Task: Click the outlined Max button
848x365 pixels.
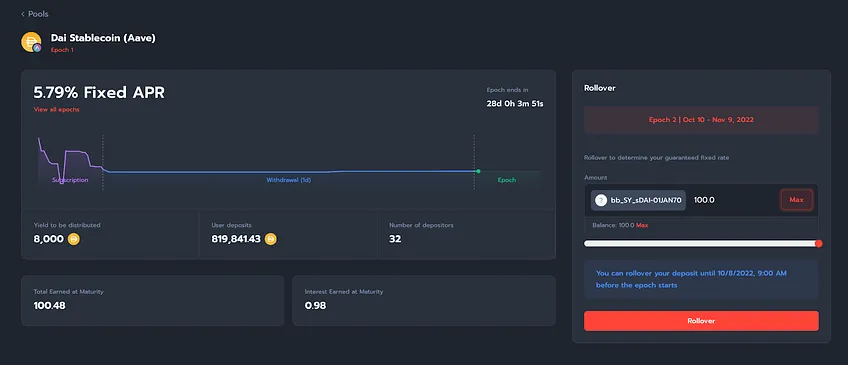Action: coord(796,200)
